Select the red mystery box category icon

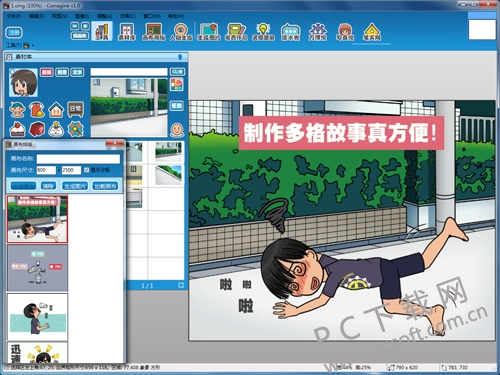[x=37, y=129]
